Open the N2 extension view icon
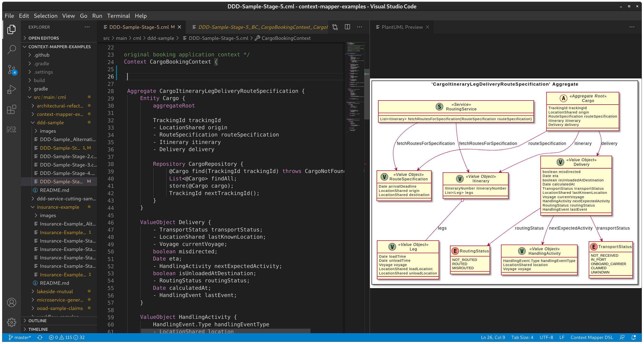644x344 pixels. pos(12,129)
